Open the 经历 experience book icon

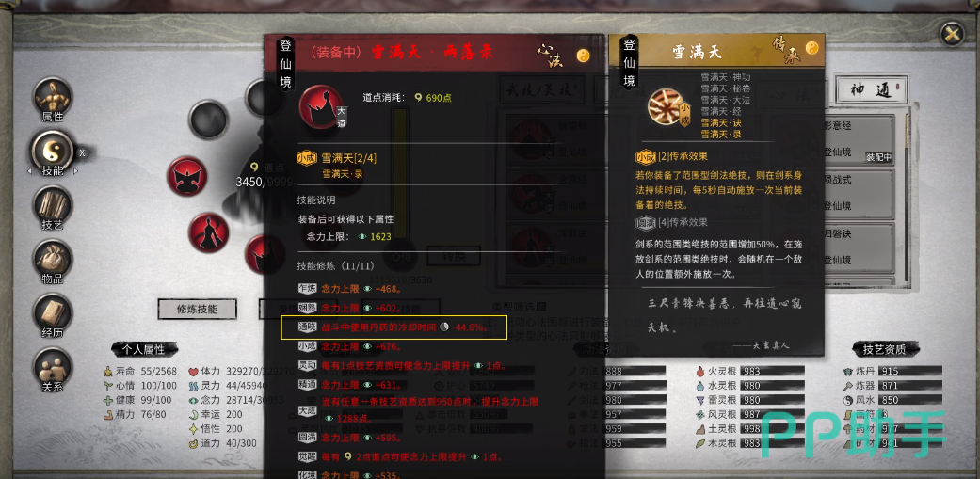click(x=53, y=312)
